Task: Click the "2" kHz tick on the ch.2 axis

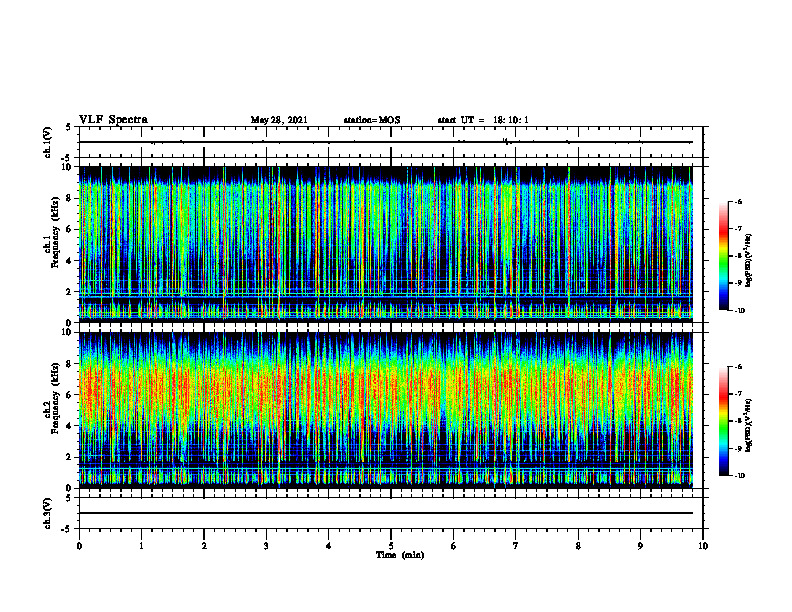Action: 70,457
